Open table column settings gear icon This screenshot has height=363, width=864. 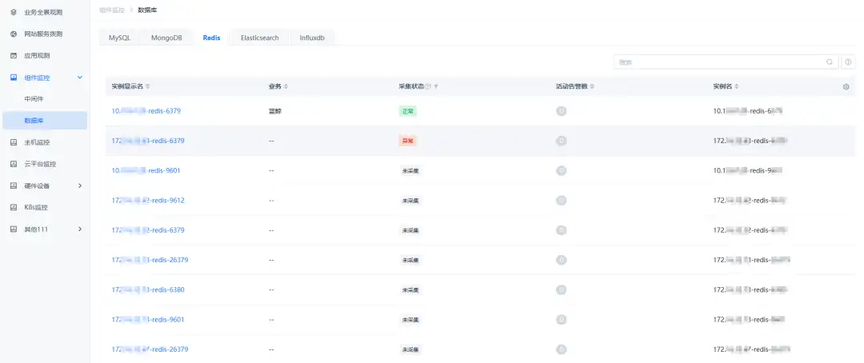846,87
